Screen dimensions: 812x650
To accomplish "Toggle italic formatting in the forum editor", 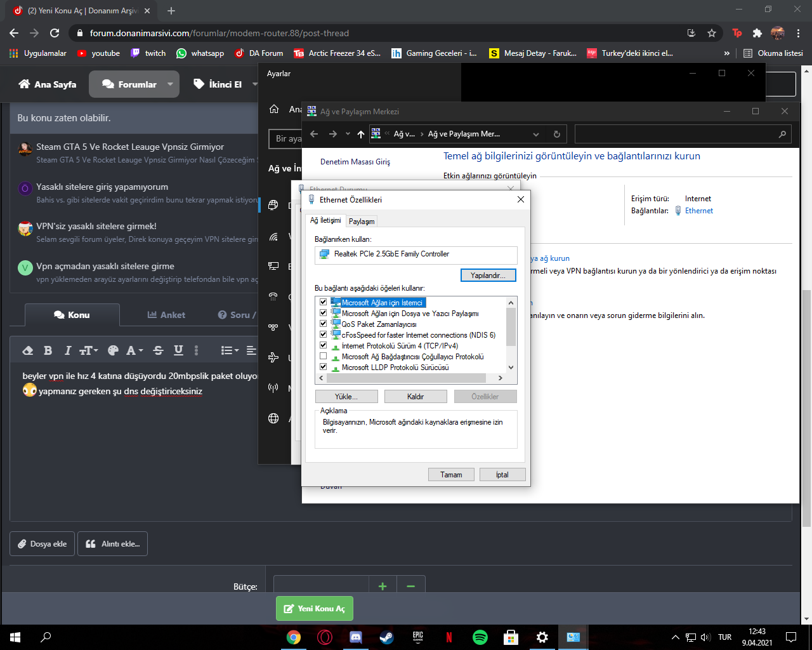I will (x=67, y=350).
